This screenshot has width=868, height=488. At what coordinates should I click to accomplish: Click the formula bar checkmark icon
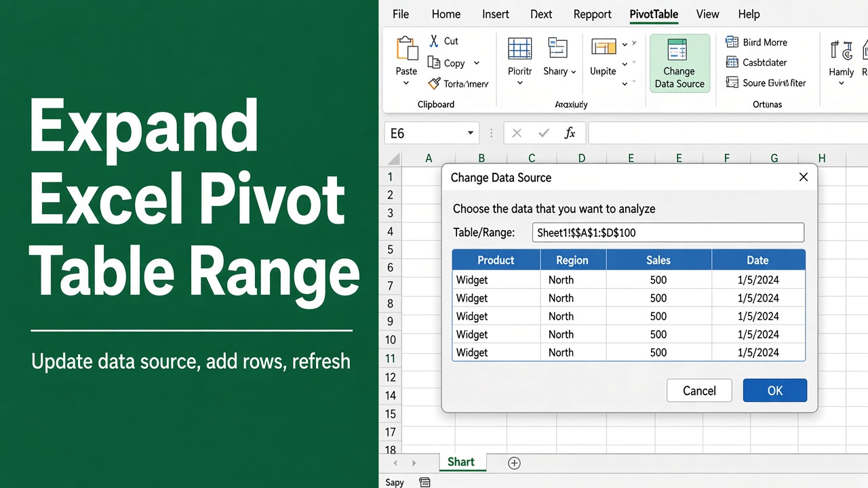543,134
